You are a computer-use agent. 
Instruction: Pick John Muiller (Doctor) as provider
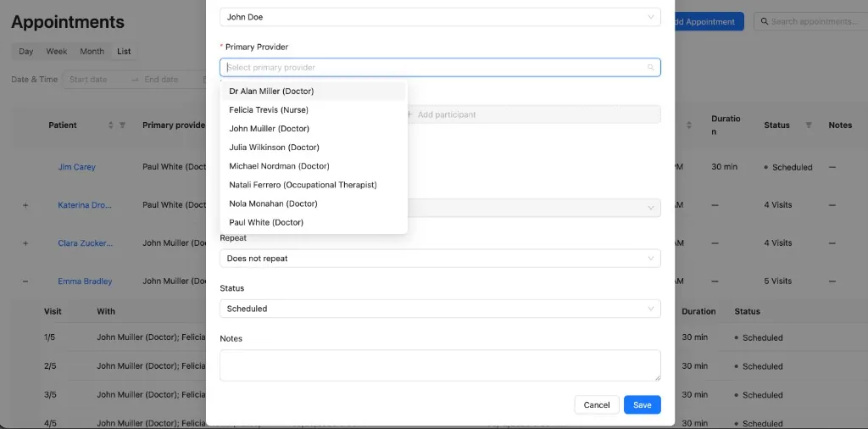pos(314,129)
